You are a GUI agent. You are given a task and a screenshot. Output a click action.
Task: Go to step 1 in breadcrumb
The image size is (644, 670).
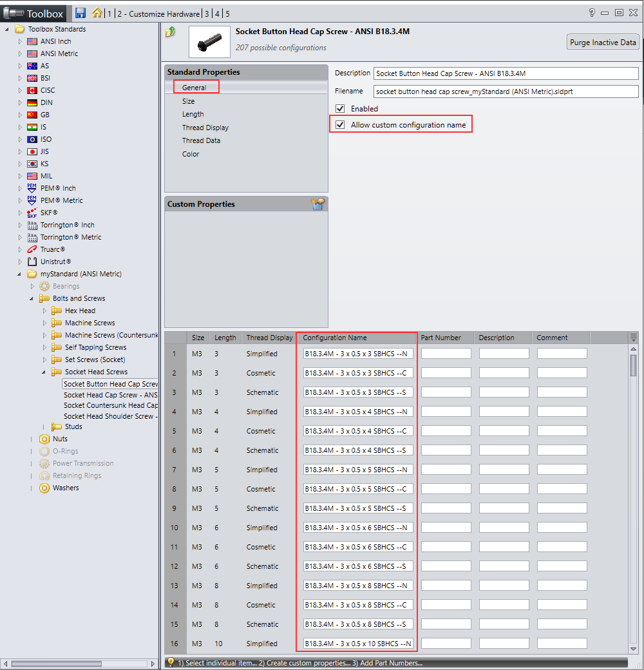[109, 14]
